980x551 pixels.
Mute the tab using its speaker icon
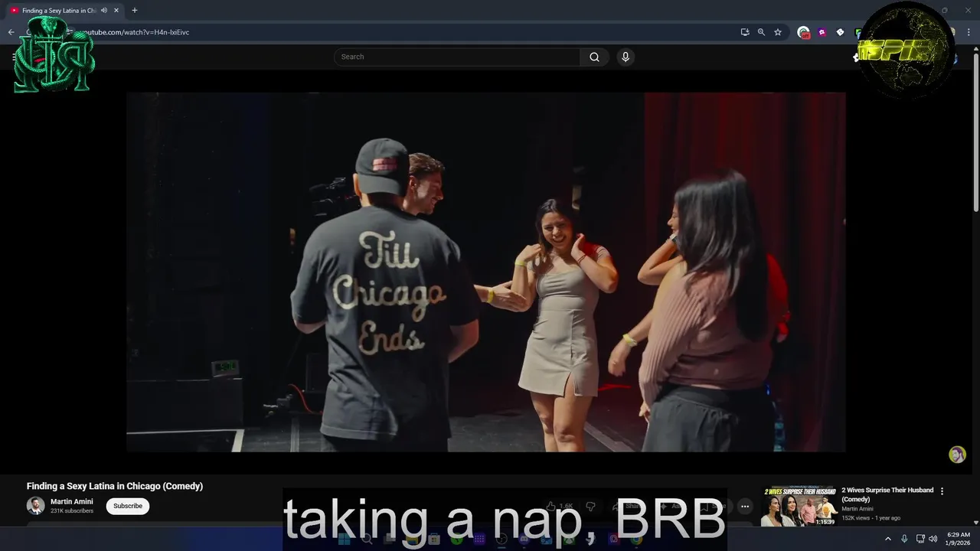[x=104, y=11]
